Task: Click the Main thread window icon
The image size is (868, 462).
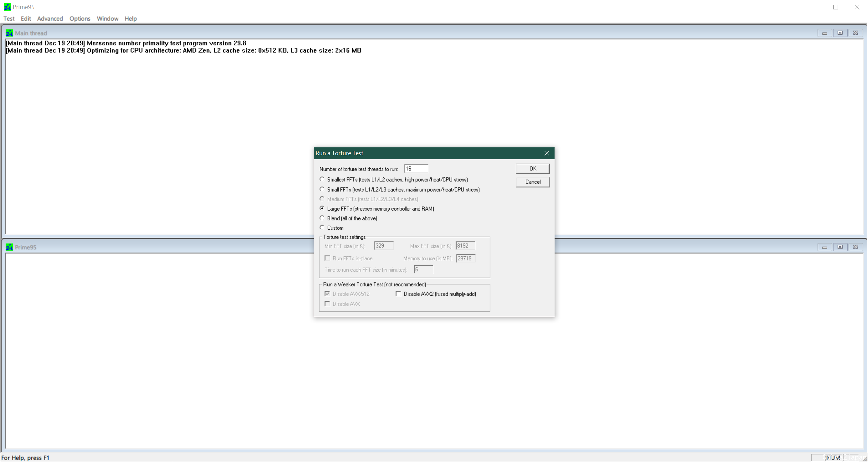Action: (x=9, y=33)
